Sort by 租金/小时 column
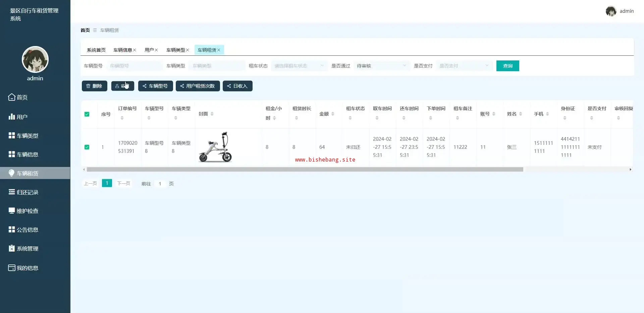 point(274,118)
